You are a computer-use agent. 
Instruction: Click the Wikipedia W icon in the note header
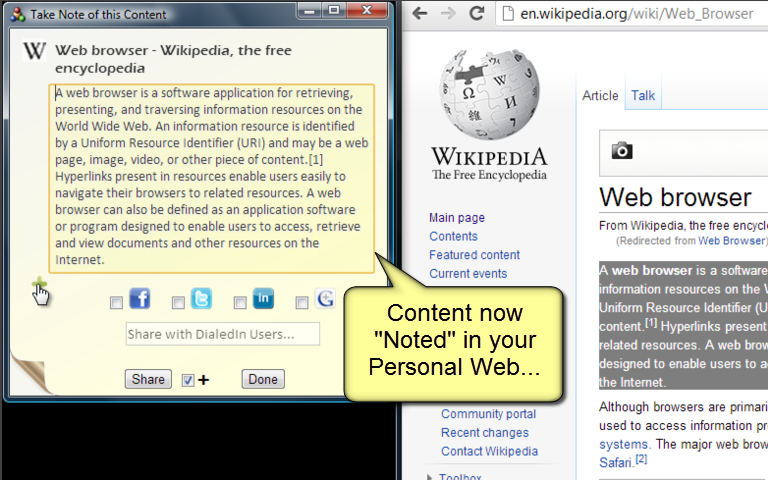pos(34,50)
